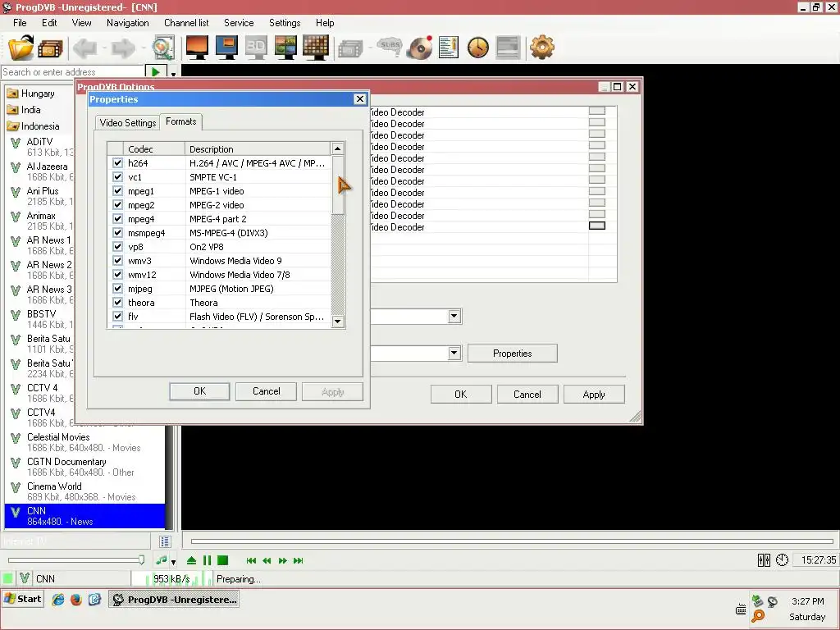This screenshot has height=630, width=840.
Task: Uncheck the h264 codec checkbox
Action: (x=117, y=163)
